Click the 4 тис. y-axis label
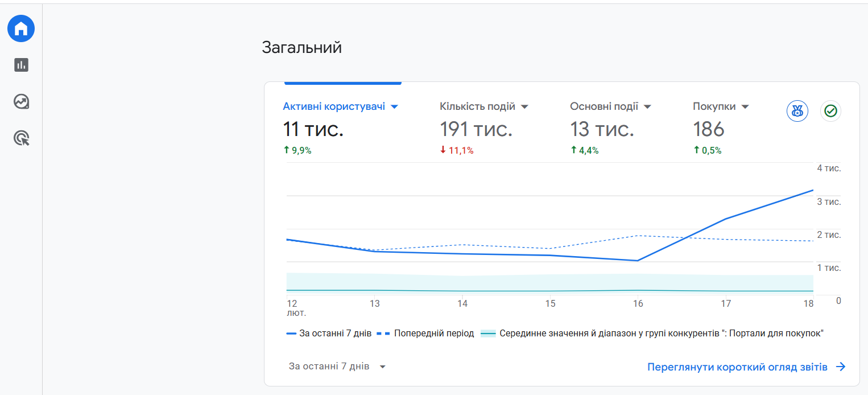868x395 pixels. click(829, 168)
